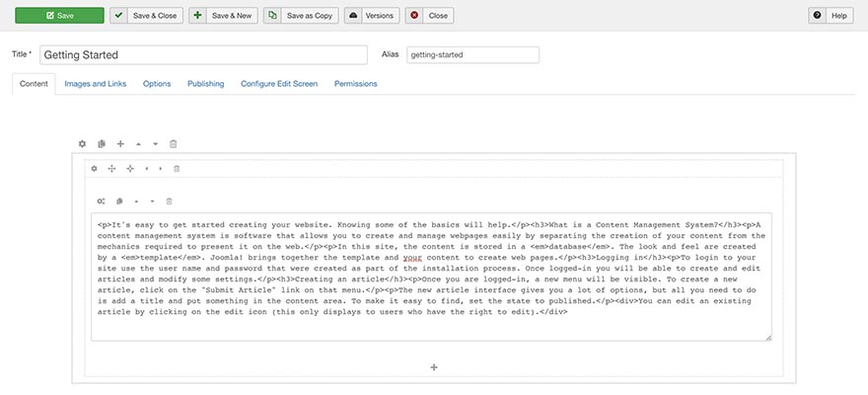Click the green Save button

59,16
